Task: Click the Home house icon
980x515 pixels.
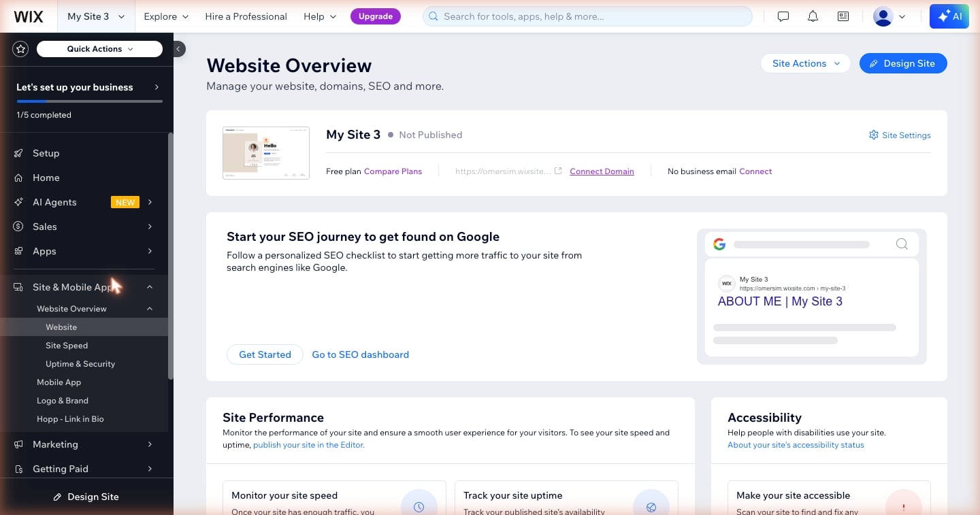Action: click(19, 178)
